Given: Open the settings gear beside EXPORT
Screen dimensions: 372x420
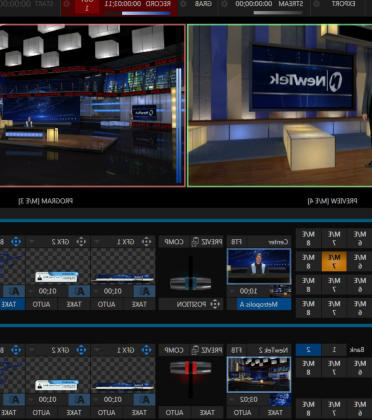Looking at the screenshot, I should pos(316,4).
